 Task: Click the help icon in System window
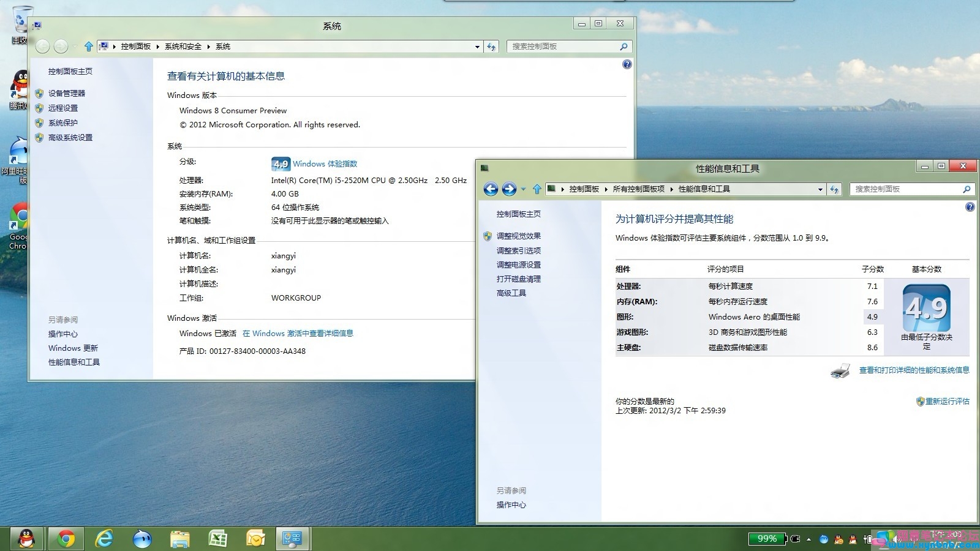coord(627,64)
